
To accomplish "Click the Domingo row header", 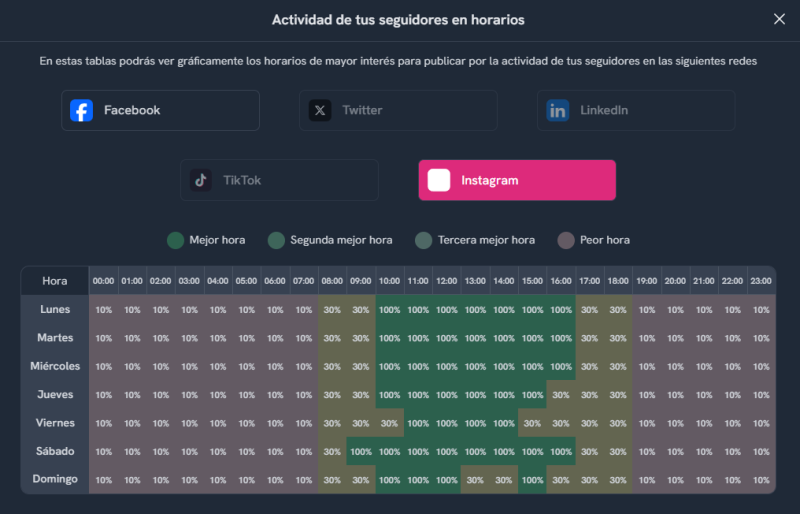I will point(55,479).
